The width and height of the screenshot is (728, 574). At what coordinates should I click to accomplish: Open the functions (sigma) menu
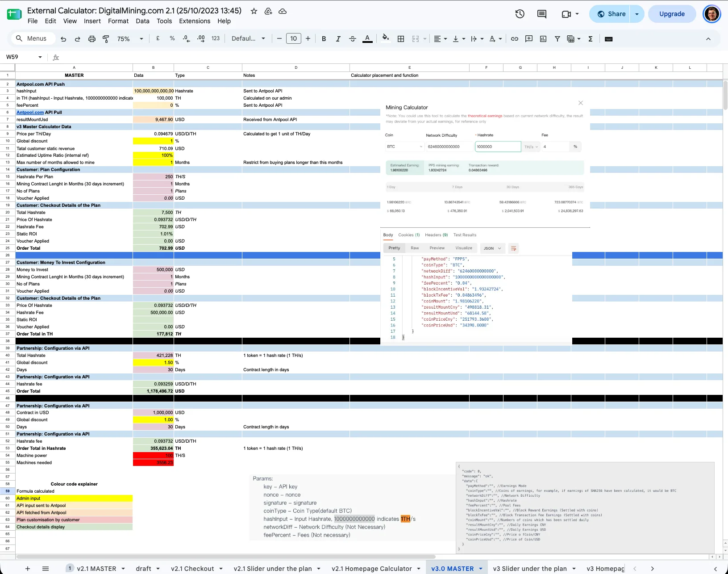pyautogui.click(x=591, y=39)
